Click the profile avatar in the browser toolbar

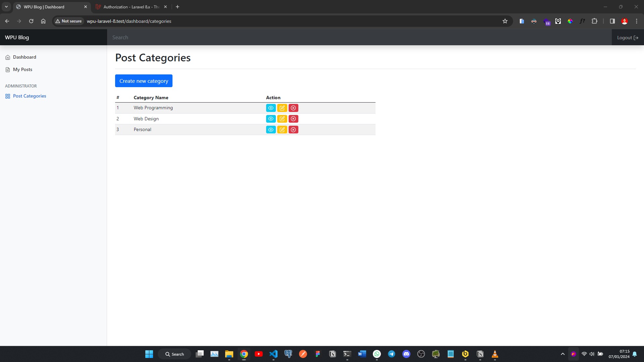coord(624,21)
